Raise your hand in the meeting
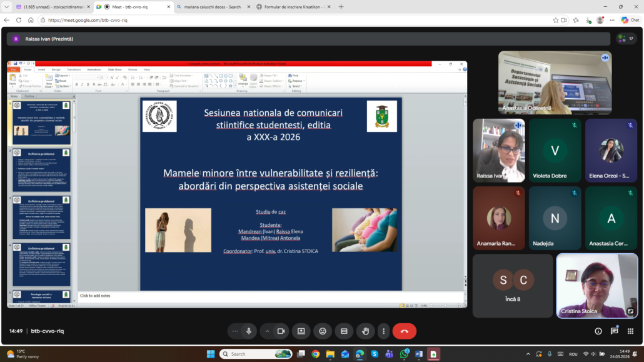 pyautogui.click(x=366, y=331)
